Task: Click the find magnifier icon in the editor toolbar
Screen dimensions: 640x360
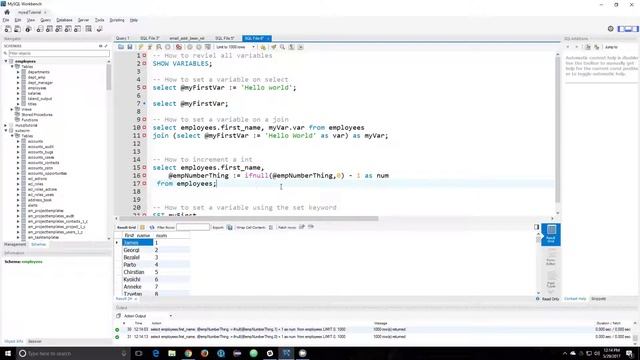Action: [x=282, y=47]
